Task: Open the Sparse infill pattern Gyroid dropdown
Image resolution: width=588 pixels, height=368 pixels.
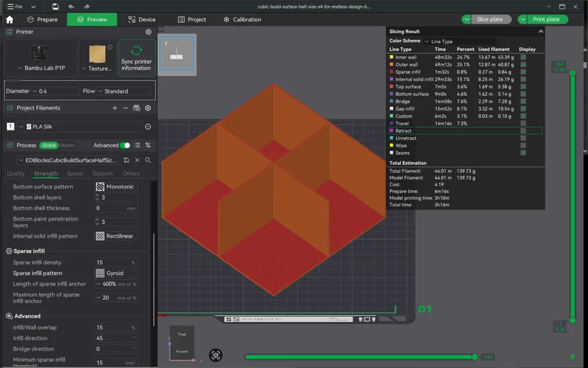Action: tap(115, 273)
